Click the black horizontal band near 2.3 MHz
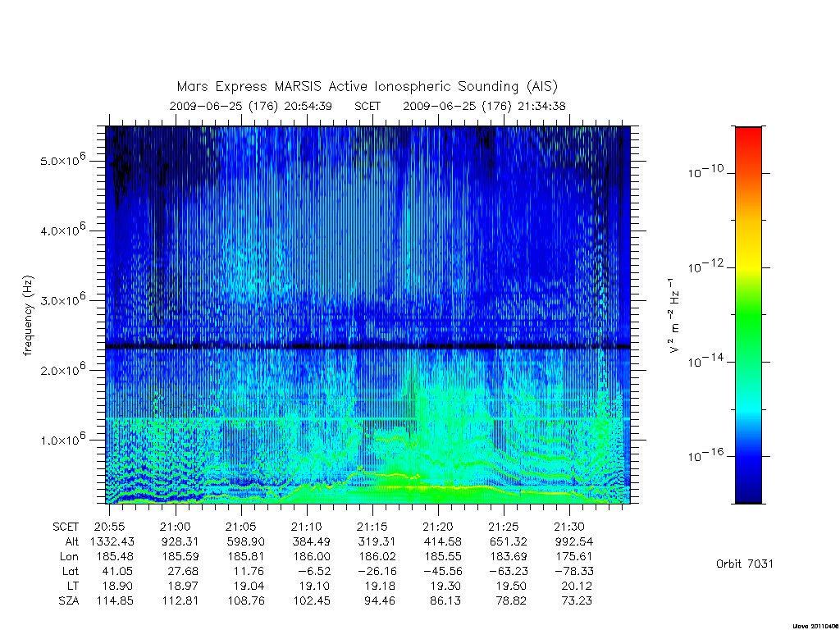 [x=368, y=347]
